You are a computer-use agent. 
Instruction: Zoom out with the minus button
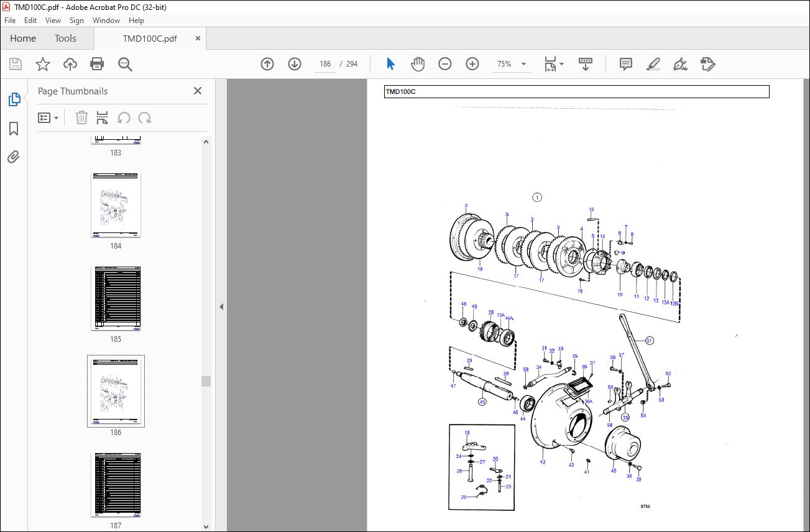pos(445,64)
